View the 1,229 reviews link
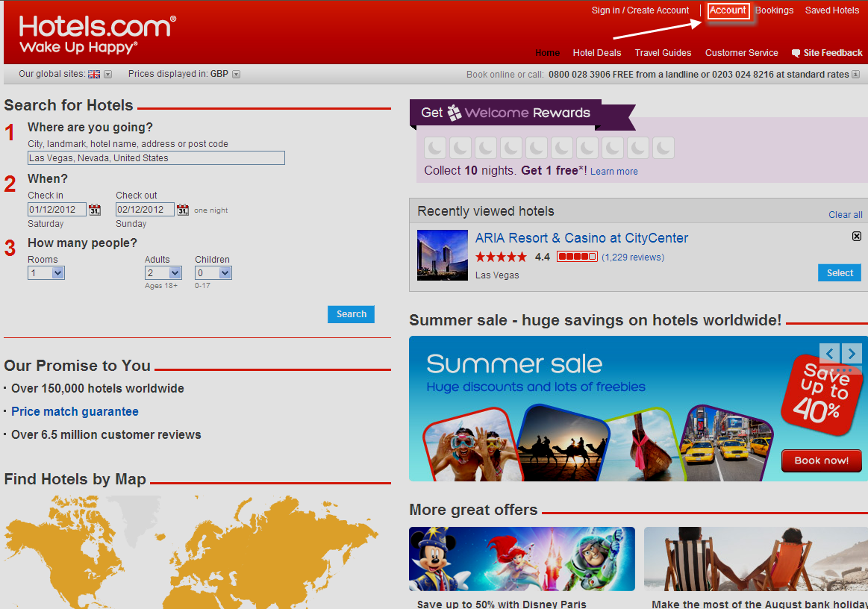This screenshot has height=609, width=868. [x=633, y=257]
